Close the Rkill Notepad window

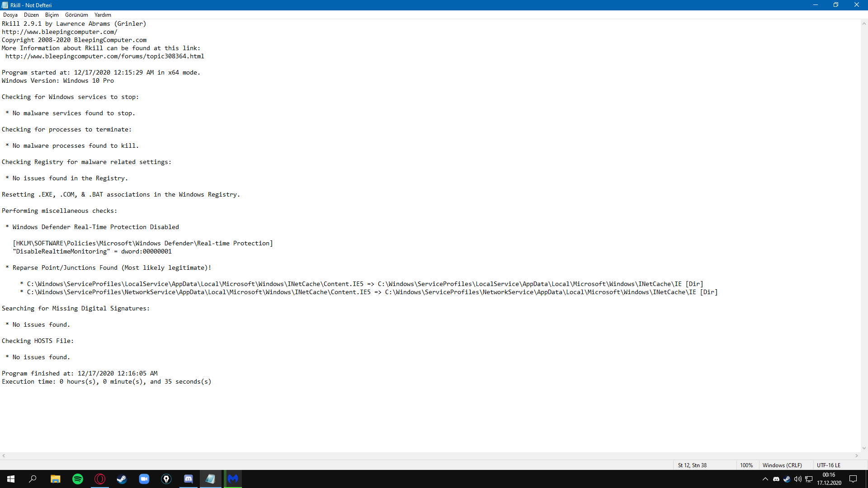pos(857,5)
